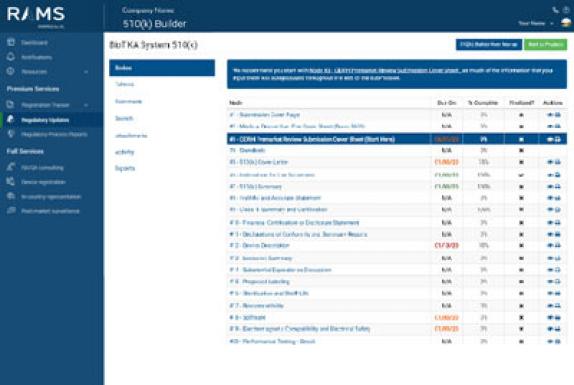Toggle Finalized for the Software row
The image size is (574, 385).
(x=521, y=317)
